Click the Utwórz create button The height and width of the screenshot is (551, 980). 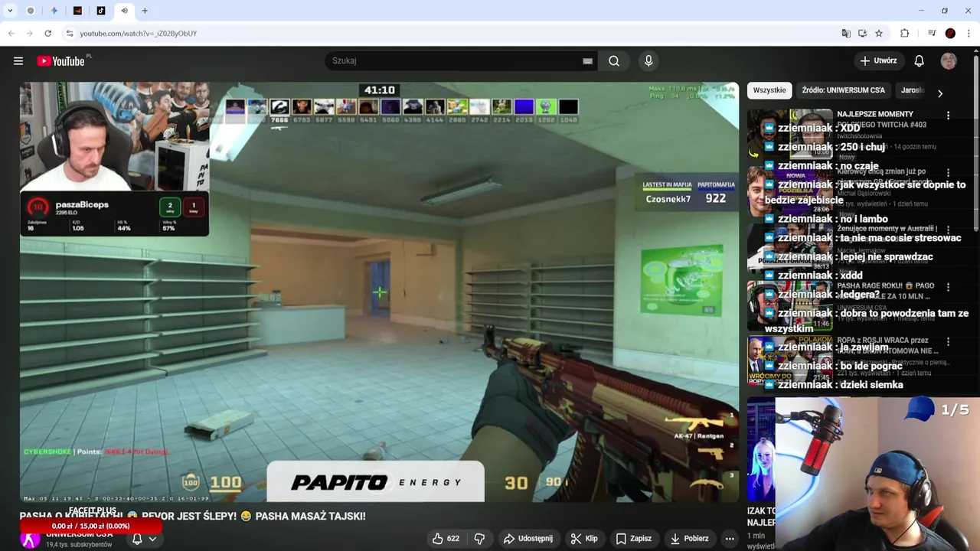click(878, 61)
